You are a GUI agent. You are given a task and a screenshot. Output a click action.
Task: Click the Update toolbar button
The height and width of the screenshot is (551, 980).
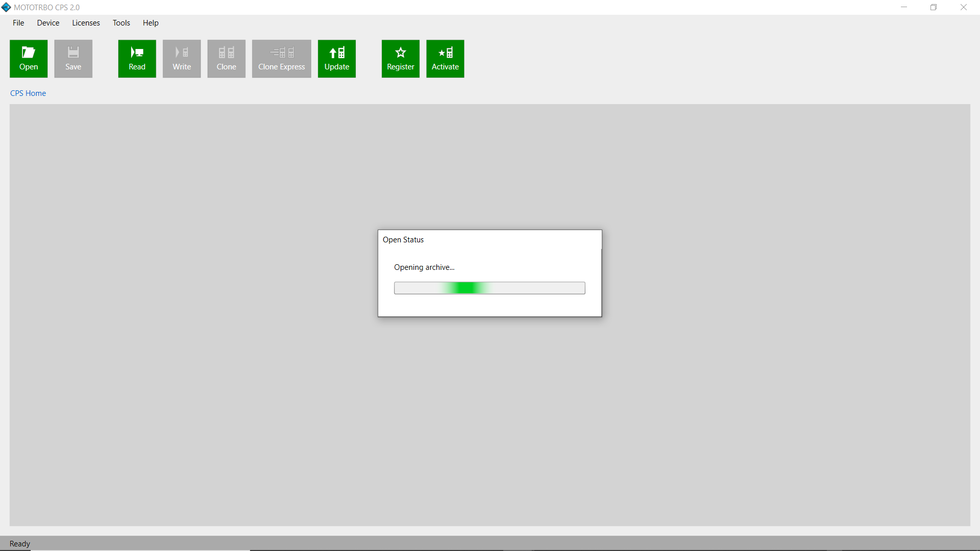pos(337,59)
